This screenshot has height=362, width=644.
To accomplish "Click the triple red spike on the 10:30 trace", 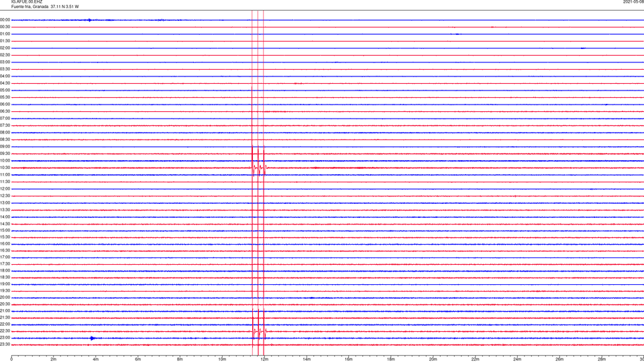I will point(259,168).
